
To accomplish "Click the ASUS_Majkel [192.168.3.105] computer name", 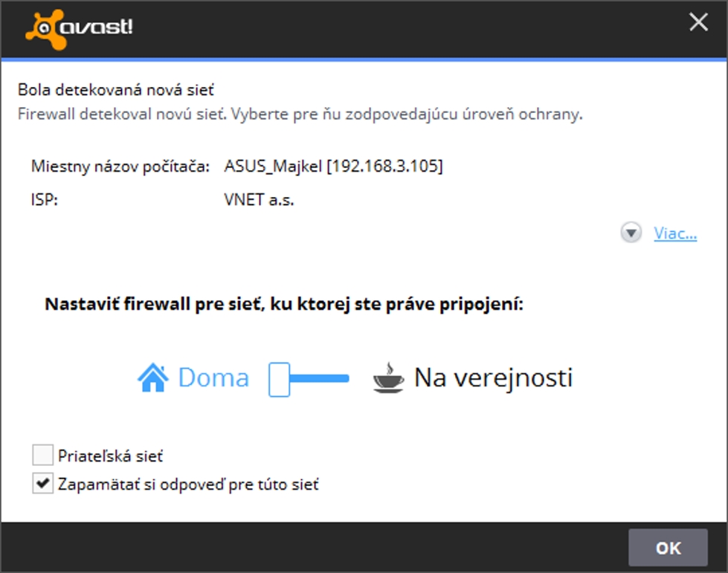I will tap(334, 166).
